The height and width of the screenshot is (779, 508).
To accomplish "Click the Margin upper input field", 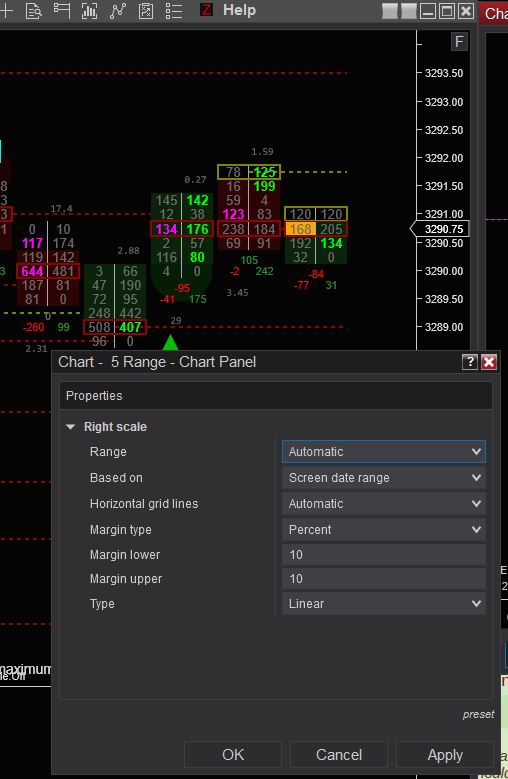I will 384,579.
